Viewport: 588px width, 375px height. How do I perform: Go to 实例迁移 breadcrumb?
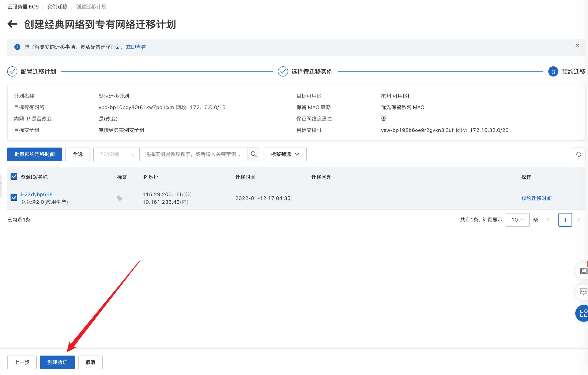[57, 7]
